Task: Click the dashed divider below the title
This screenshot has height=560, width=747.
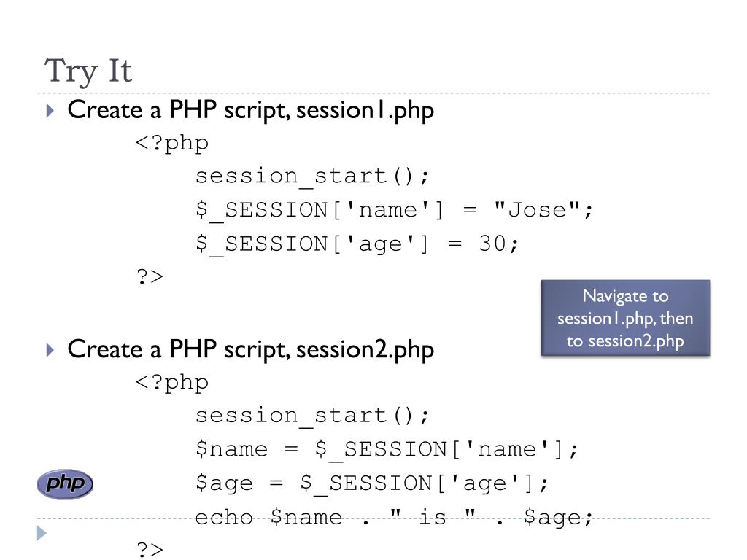Action: point(438,93)
